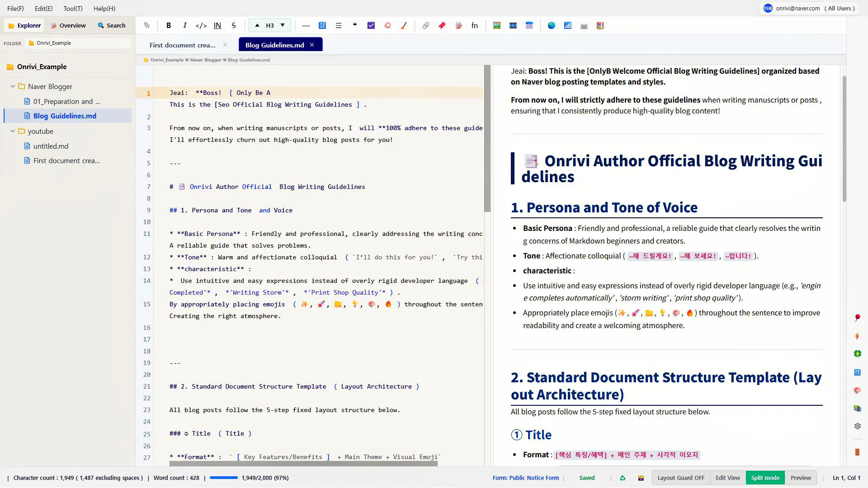
Task: Switch to the Overview tab
Action: click(68, 25)
